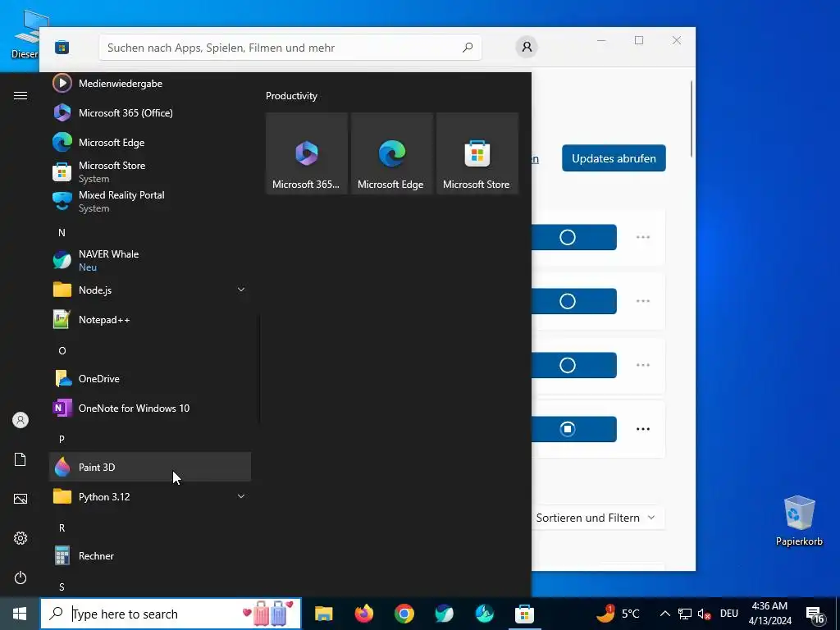The image size is (840, 630).
Task: Open Microsoft Edge in the app list
Action: click(149, 143)
